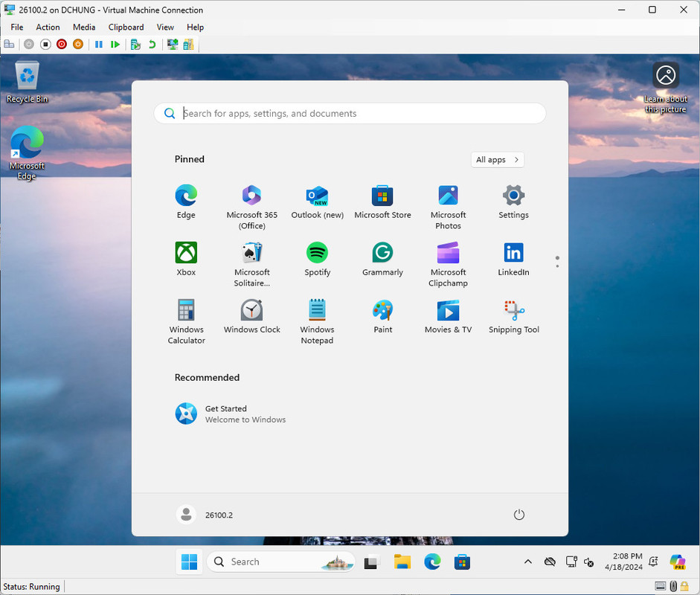Open the Get Started recommended item
The width and height of the screenshot is (700, 595).
[230, 414]
